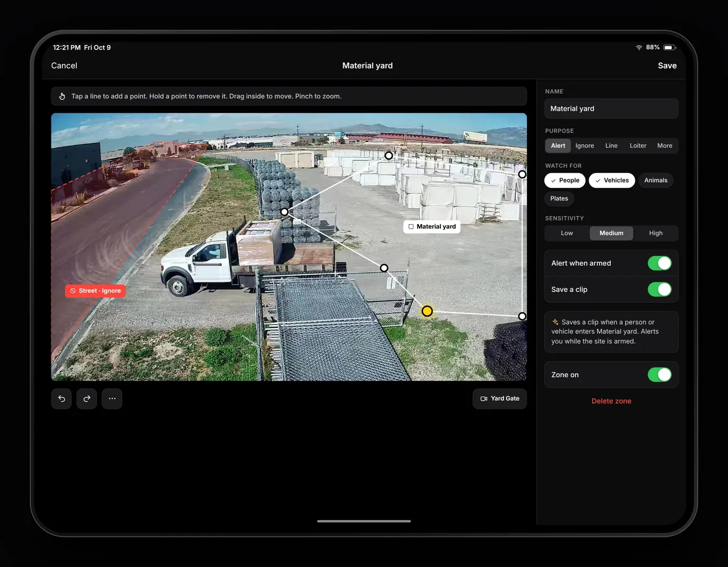This screenshot has width=728, height=567.
Task: Click the Material yard zone label
Action: pos(432,226)
